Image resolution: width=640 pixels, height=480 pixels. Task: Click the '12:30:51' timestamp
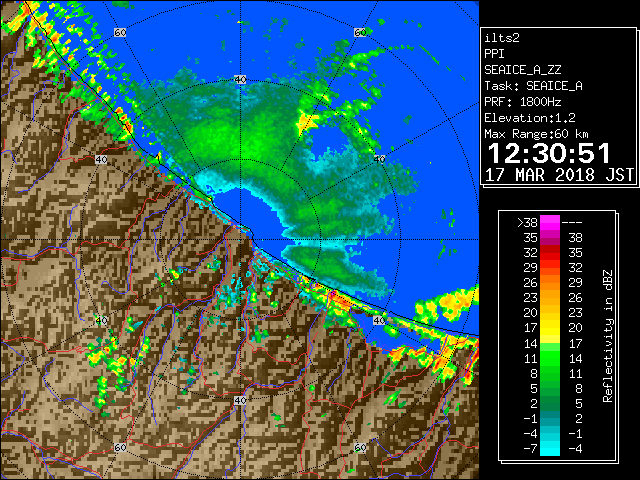pos(549,153)
